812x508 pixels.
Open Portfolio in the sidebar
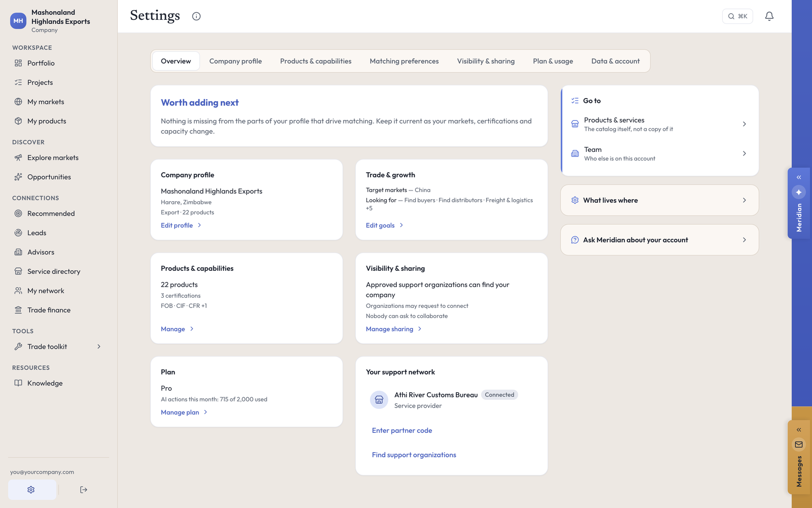click(58, 63)
